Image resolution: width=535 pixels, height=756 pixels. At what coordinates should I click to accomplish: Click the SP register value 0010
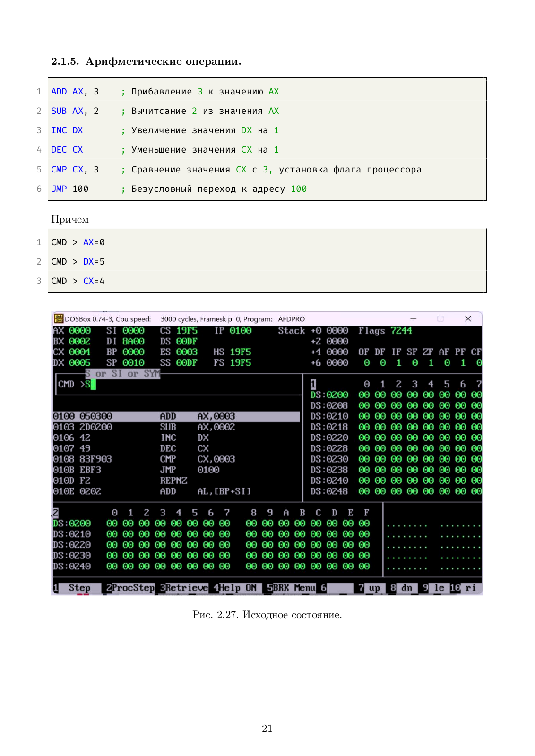click(133, 363)
